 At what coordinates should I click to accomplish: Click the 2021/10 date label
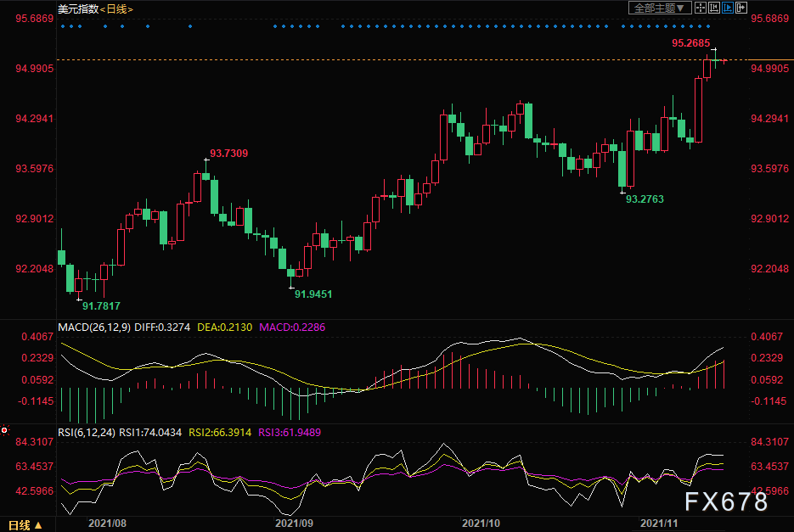[481, 523]
